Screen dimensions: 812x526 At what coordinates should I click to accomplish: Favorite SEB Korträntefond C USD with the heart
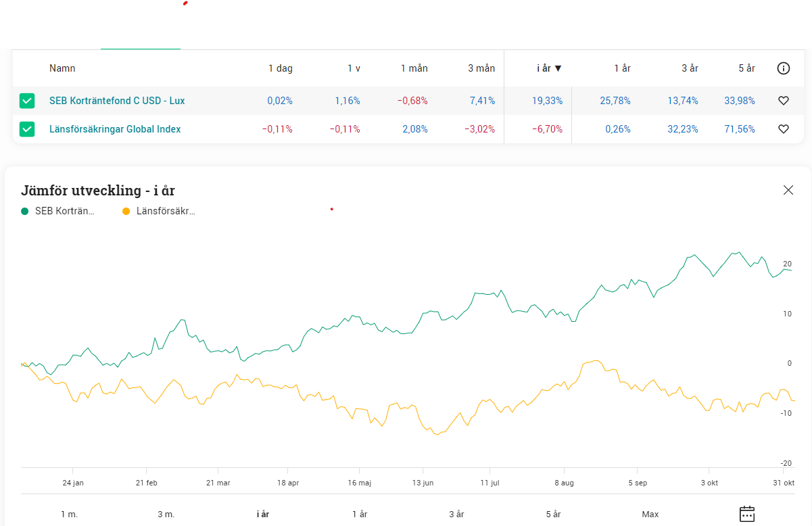[x=784, y=101]
